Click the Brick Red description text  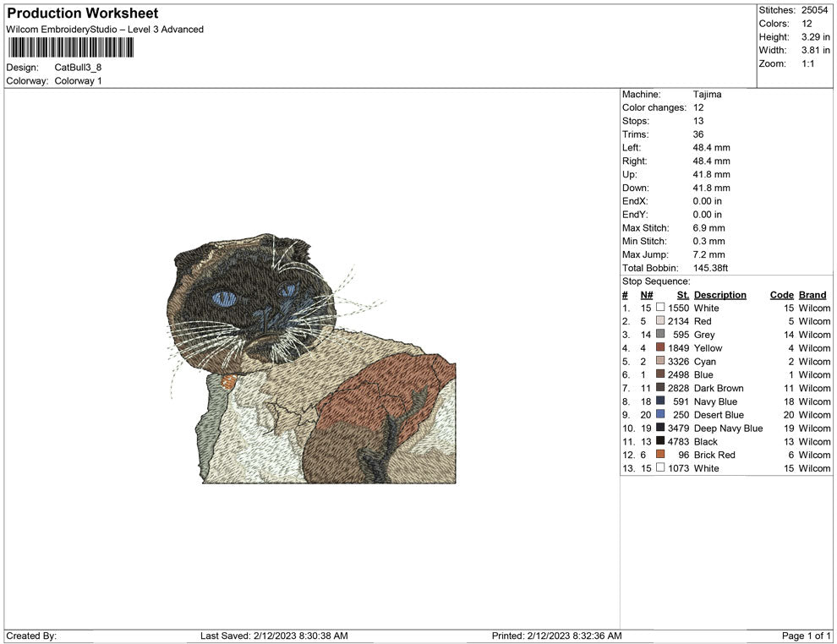[714, 455]
